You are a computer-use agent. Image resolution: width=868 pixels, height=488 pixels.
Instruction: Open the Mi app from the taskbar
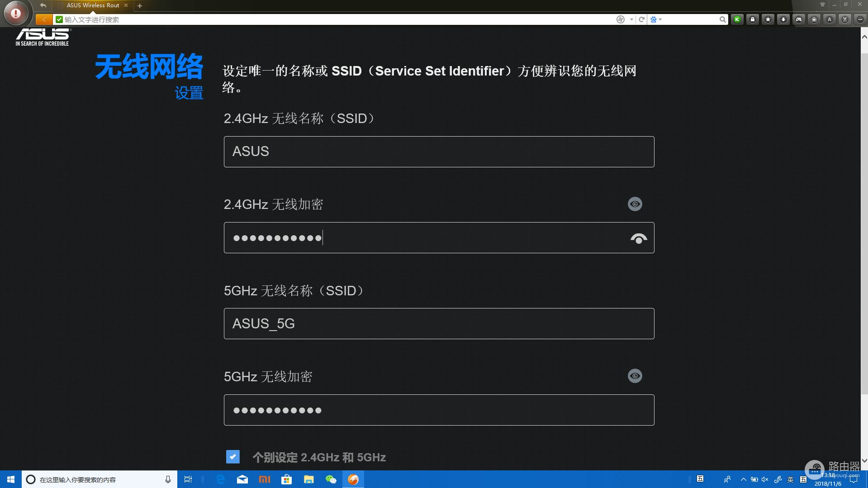point(265,479)
